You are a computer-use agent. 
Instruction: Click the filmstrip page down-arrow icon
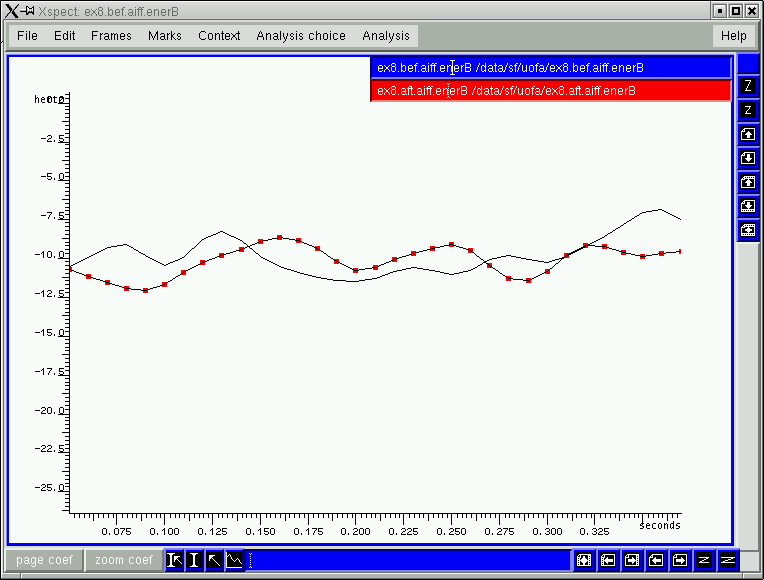pos(748,206)
